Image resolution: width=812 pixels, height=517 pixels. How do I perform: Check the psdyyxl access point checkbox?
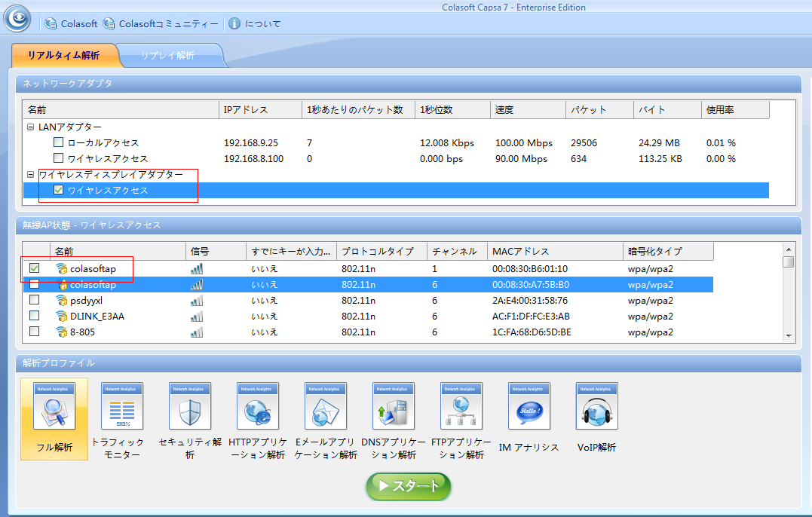(x=34, y=301)
